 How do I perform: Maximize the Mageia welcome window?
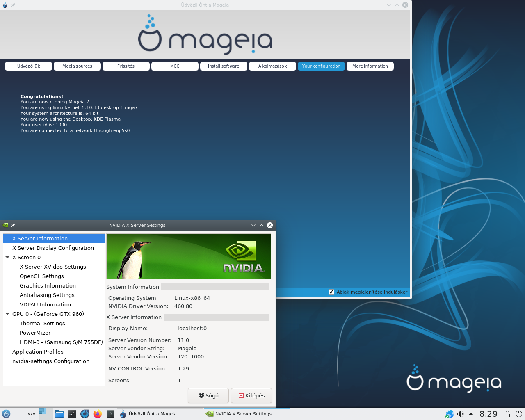397,5
